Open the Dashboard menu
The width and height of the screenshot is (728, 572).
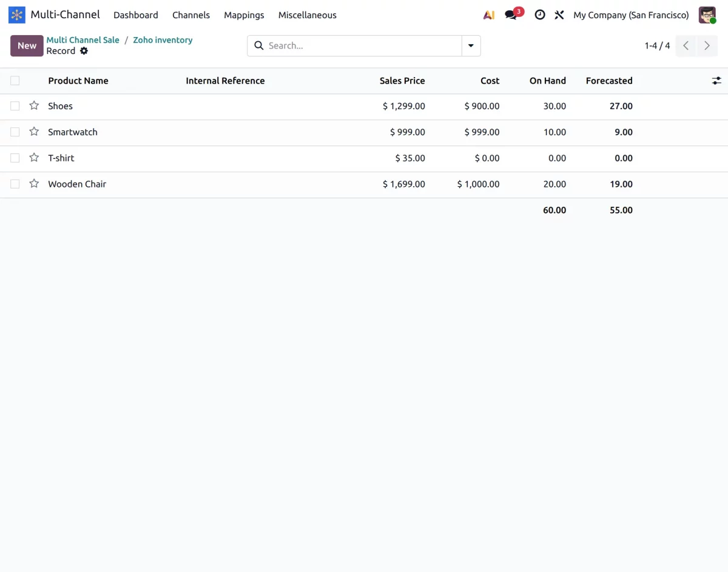(x=136, y=15)
